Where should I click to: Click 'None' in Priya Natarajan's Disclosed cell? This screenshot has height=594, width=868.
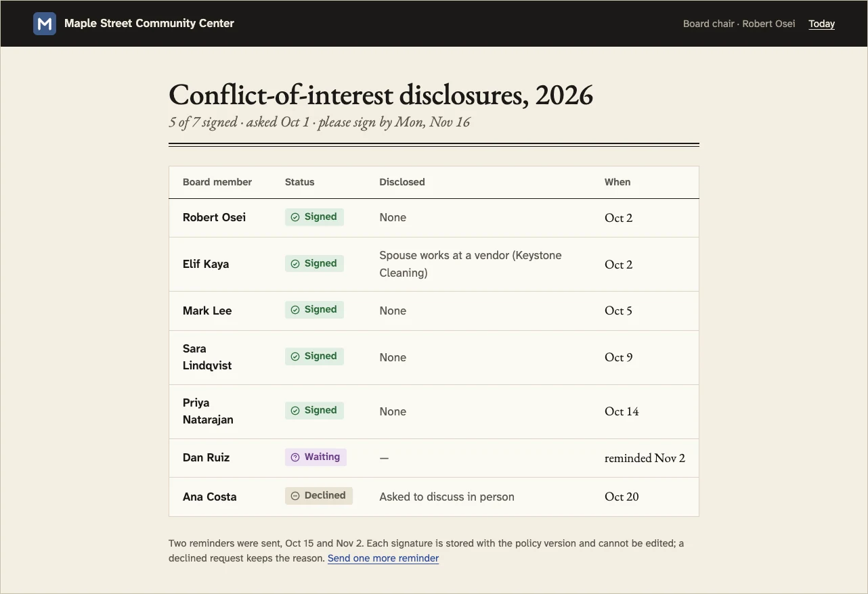pyautogui.click(x=393, y=411)
